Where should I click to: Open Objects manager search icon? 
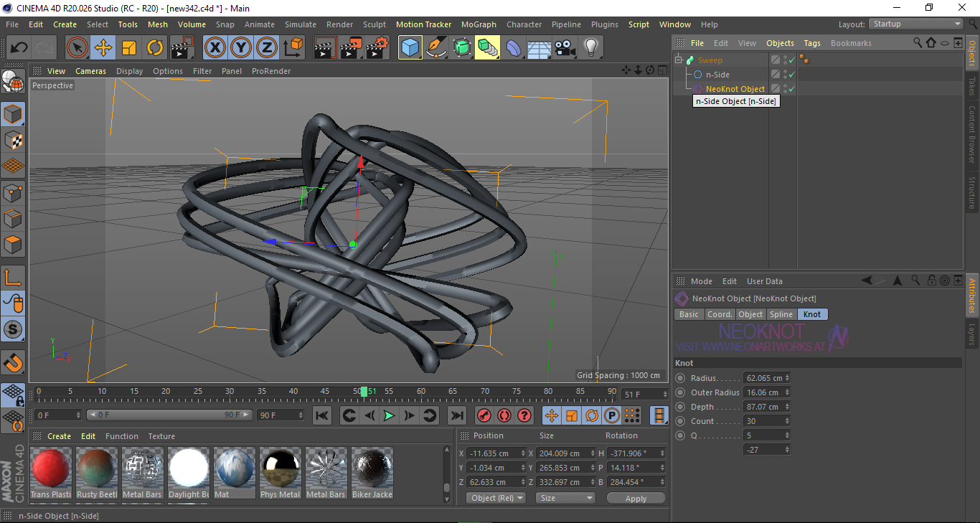918,43
